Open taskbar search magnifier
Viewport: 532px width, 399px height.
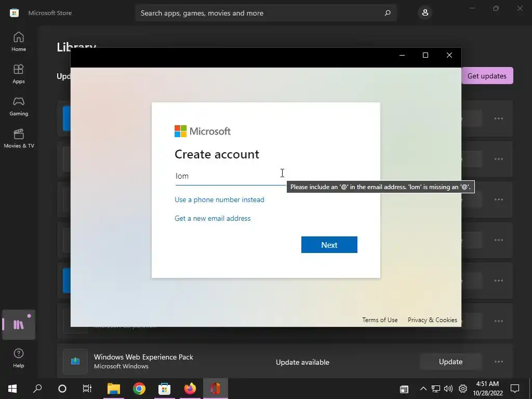37,389
